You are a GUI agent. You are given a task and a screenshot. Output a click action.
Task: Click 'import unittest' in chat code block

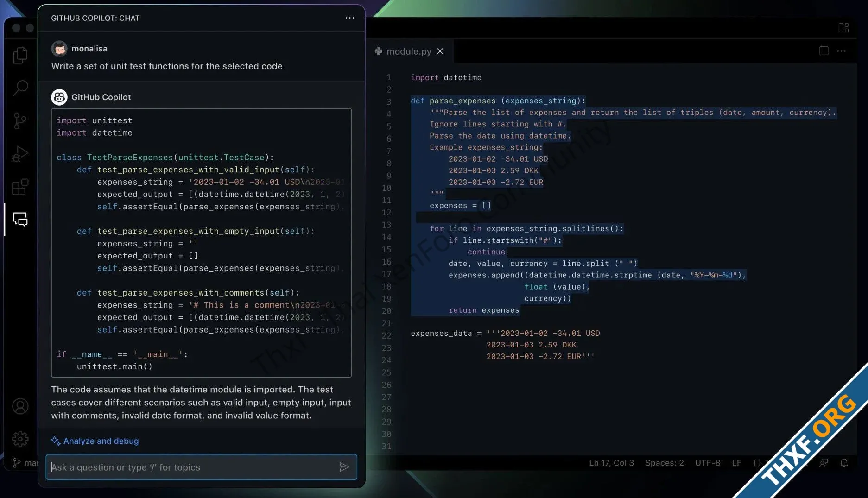[x=95, y=120]
